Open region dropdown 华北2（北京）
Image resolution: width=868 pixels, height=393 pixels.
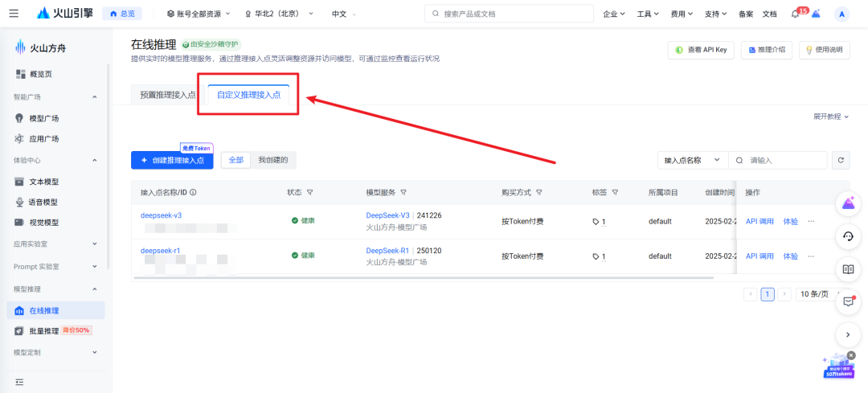click(x=280, y=14)
